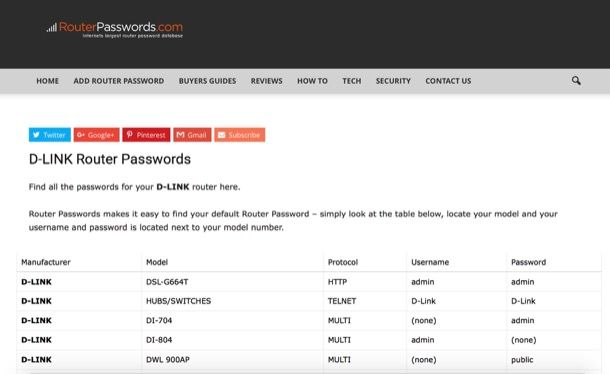Image resolution: width=610 pixels, height=374 pixels.
Task: Go to the Home menu item
Action: click(x=47, y=81)
